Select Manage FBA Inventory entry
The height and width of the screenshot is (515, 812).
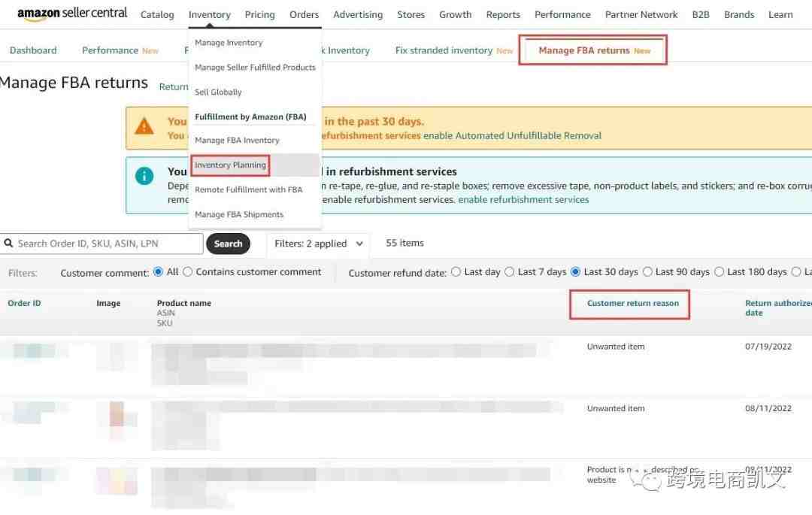coord(237,141)
